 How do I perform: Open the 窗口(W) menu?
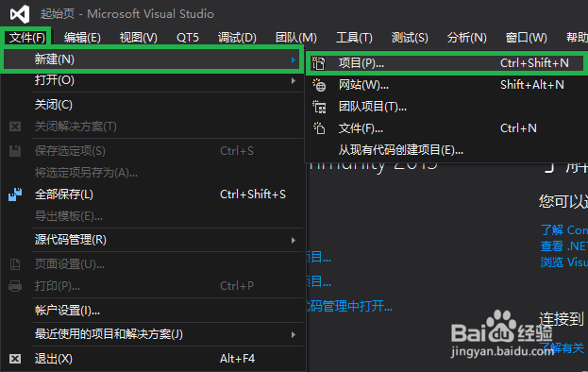pyautogui.click(x=526, y=38)
